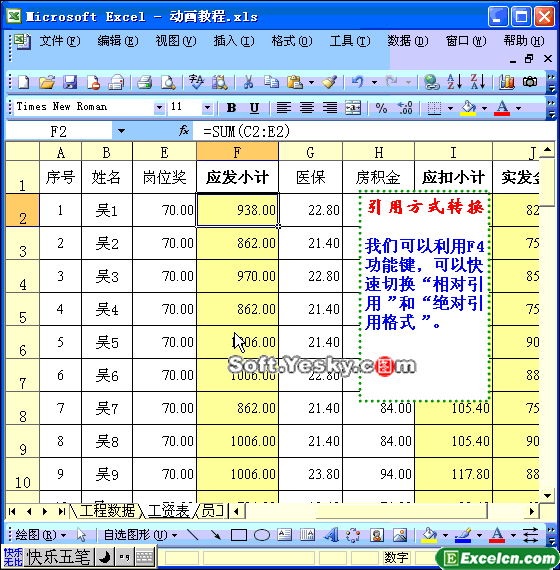Open the 数据 menu

[408, 41]
